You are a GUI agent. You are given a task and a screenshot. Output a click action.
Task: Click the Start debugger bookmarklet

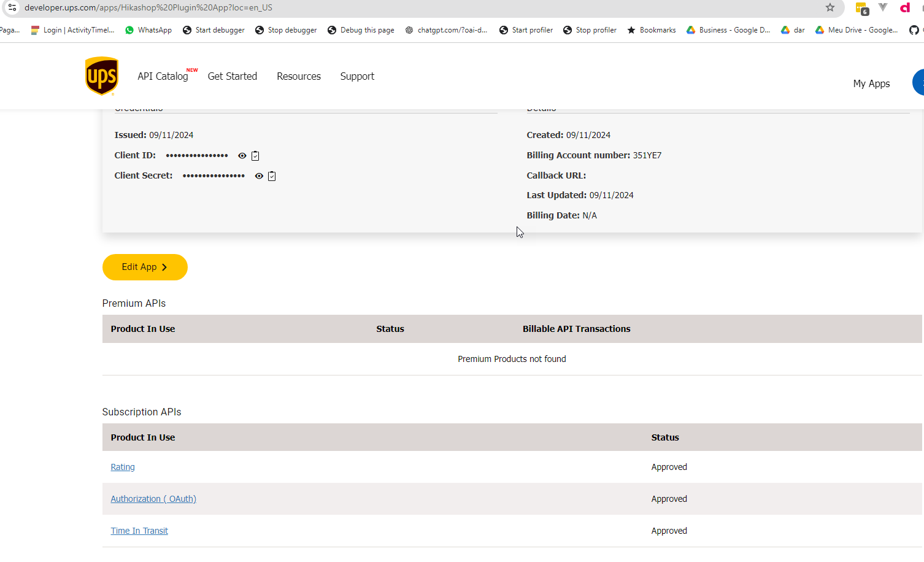214,30
